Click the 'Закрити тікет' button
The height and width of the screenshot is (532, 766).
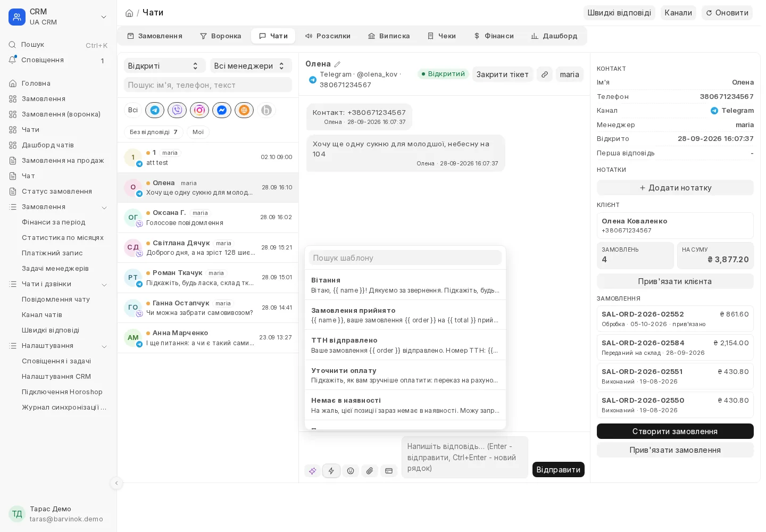(x=503, y=74)
